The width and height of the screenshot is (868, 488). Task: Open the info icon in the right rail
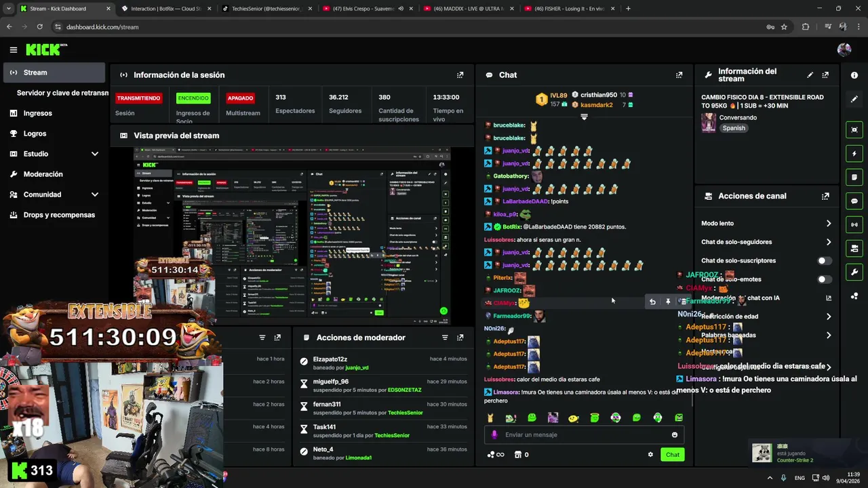(x=854, y=75)
